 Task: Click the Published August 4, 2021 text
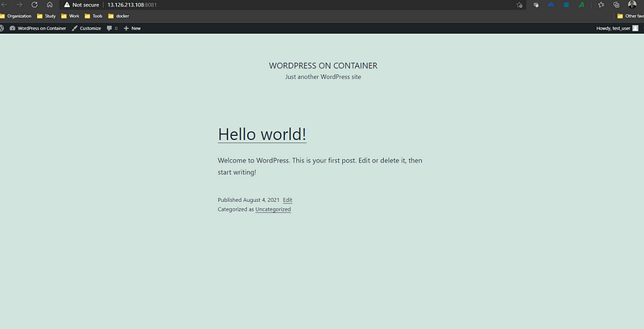(x=249, y=200)
